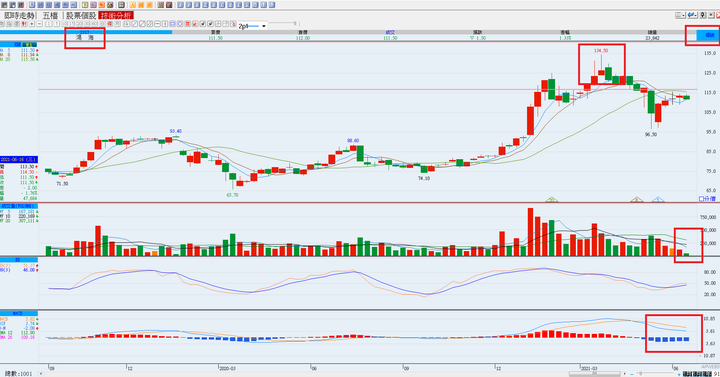Screen dimensions: 720x377
Task: Pick the vertical line drawing tool
Action: (x=165, y=24)
